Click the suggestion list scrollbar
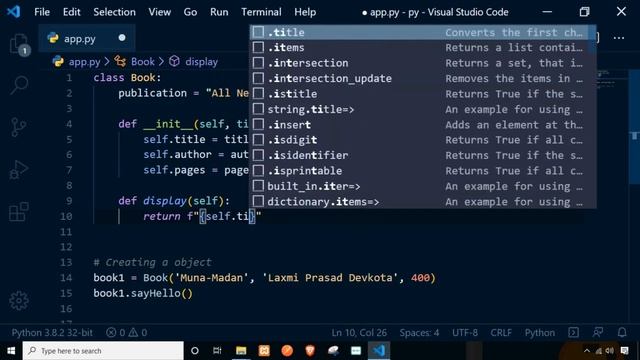The image size is (640, 360). point(592,39)
